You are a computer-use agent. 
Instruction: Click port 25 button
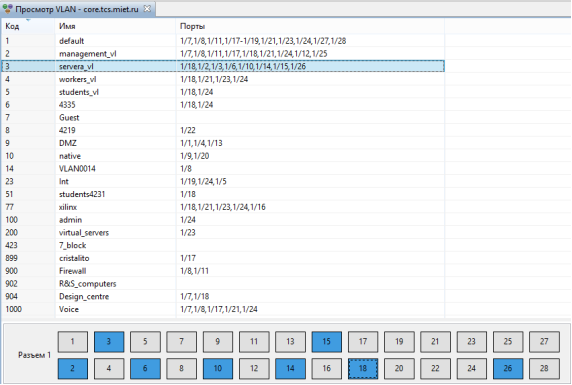pos(508,342)
